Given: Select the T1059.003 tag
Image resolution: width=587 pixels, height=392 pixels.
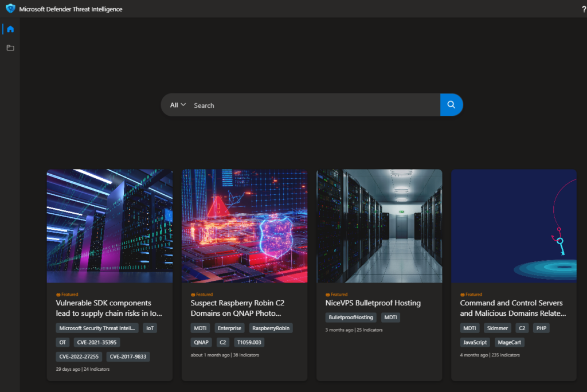Looking at the screenshot, I should 249,342.
